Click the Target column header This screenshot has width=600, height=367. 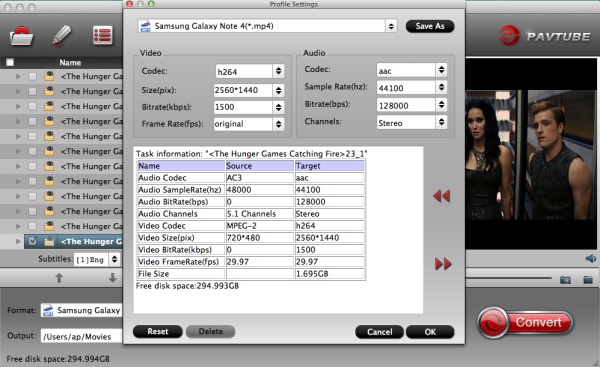[329, 166]
